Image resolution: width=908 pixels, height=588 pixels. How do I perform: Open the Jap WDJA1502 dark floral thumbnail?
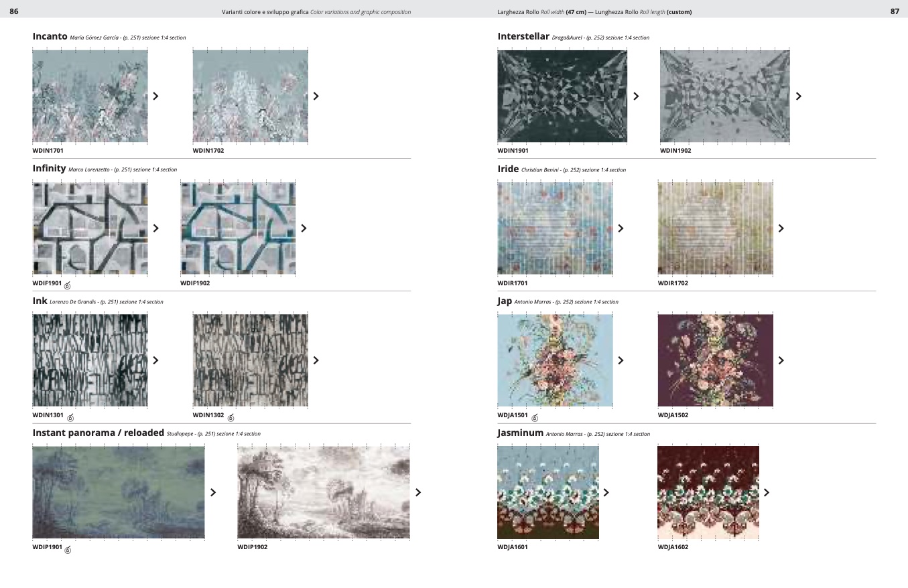tap(715, 360)
